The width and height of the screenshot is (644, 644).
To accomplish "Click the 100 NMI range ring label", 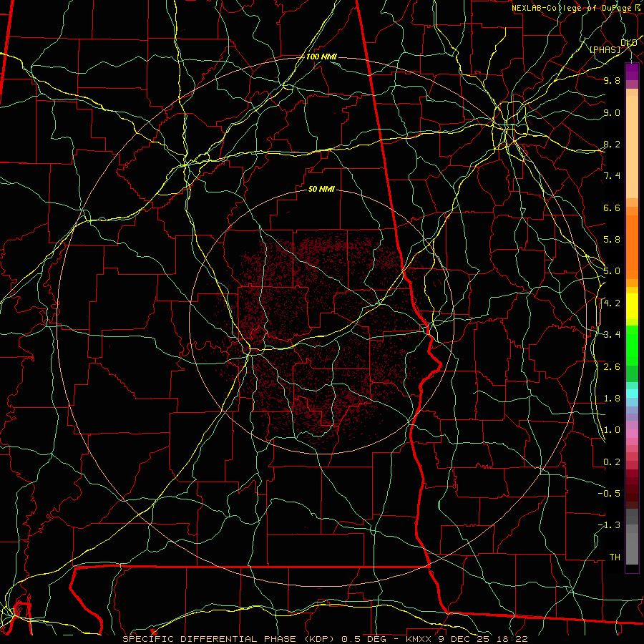I will pyautogui.click(x=321, y=57).
